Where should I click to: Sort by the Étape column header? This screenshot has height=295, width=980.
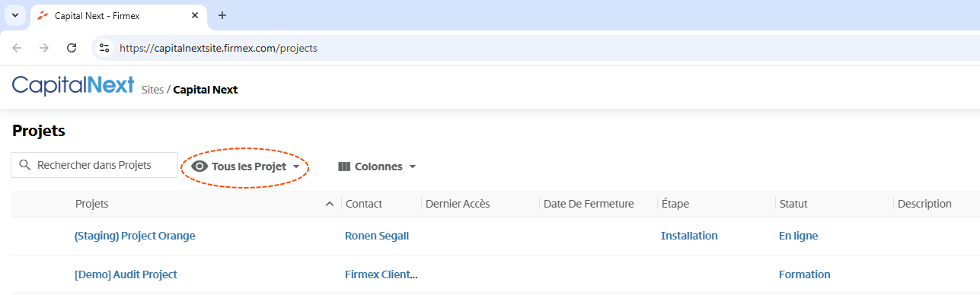(x=675, y=204)
